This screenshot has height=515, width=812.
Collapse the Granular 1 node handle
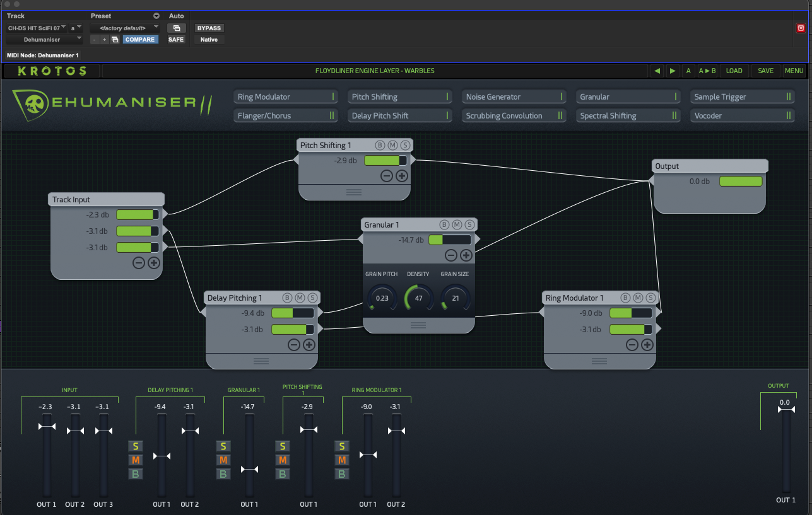click(x=418, y=325)
